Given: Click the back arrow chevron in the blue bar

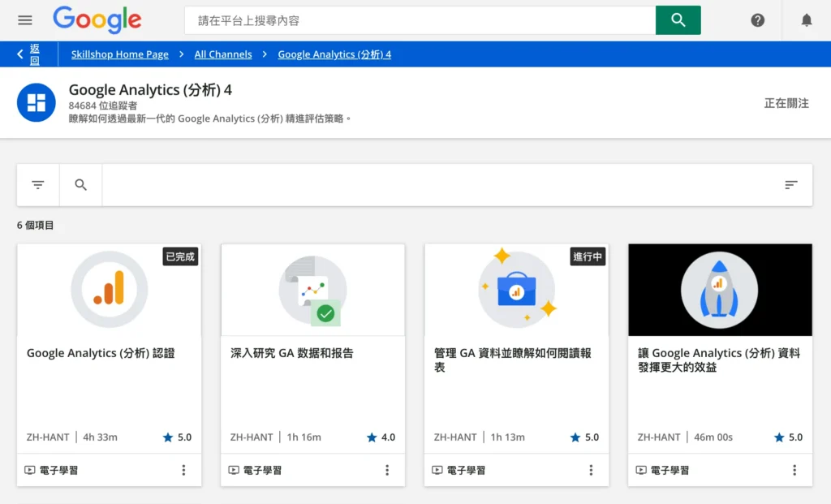Looking at the screenshot, I should (x=20, y=54).
